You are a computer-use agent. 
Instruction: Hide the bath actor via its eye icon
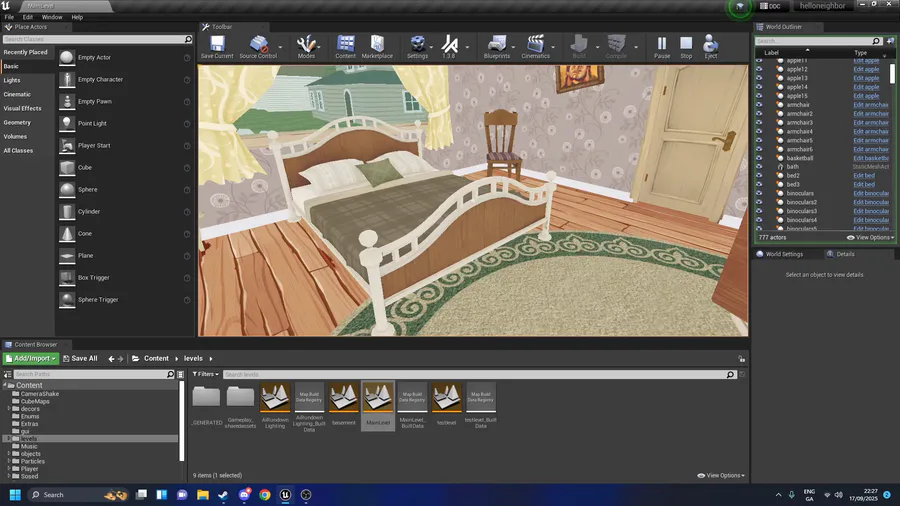(759, 166)
